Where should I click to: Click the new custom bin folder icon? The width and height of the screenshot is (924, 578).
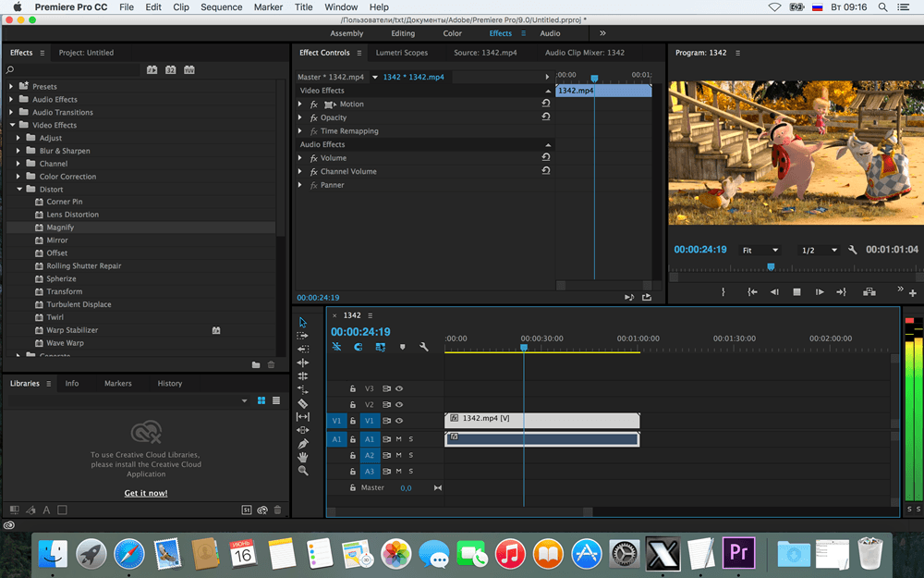pyautogui.click(x=256, y=364)
